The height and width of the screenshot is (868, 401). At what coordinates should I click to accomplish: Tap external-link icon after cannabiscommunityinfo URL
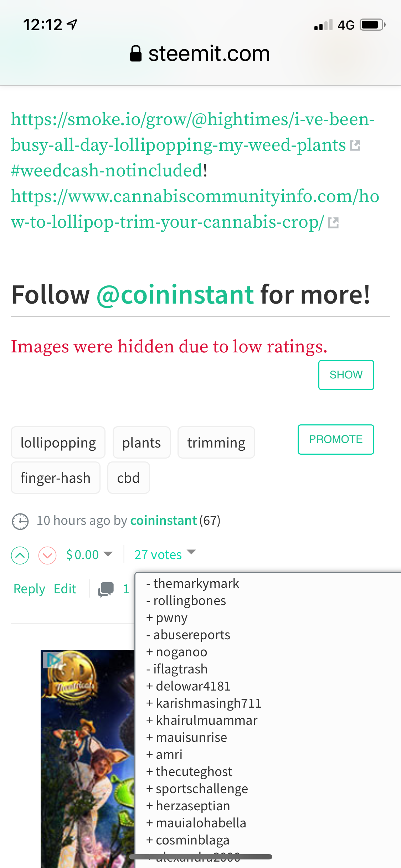[333, 223]
